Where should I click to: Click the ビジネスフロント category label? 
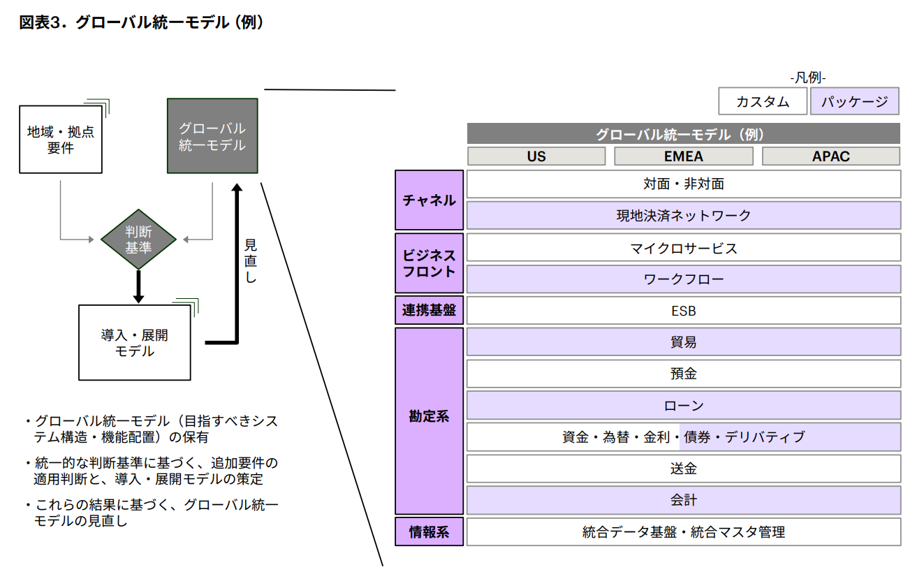click(x=429, y=263)
